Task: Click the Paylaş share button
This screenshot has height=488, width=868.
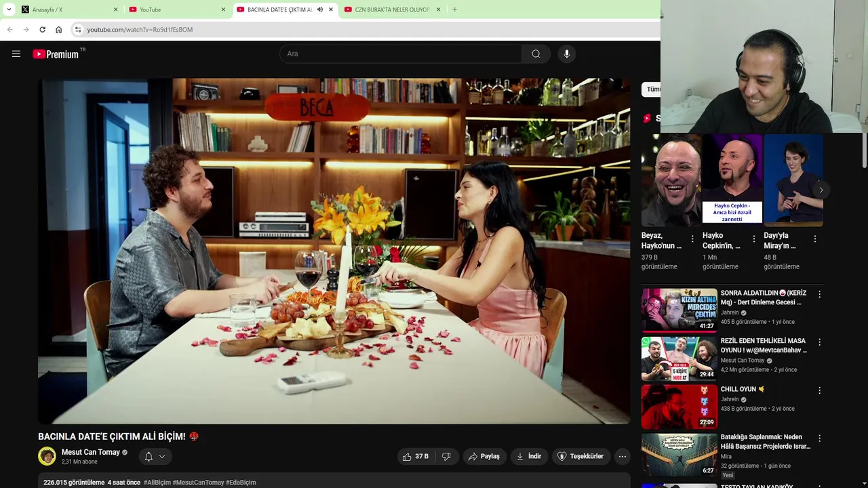Action: pos(484,457)
